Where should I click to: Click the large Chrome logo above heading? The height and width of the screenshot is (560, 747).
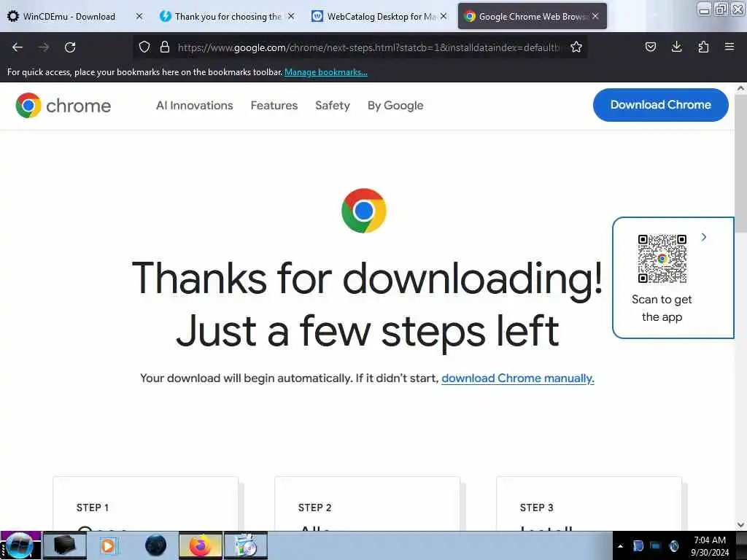pyautogui.click(x=364, y=211)
